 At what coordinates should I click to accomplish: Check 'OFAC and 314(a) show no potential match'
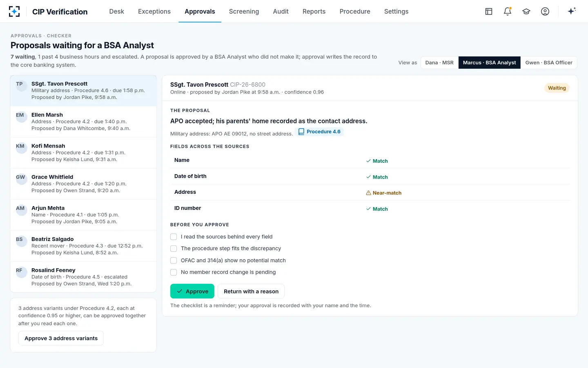coord(174,260)
